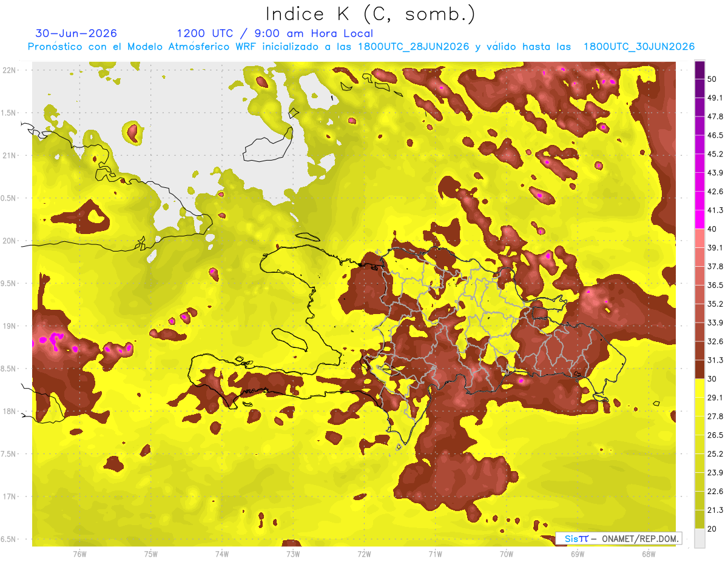Click the '39.1' colorbar value
The image size is (728, 562).
715,247
